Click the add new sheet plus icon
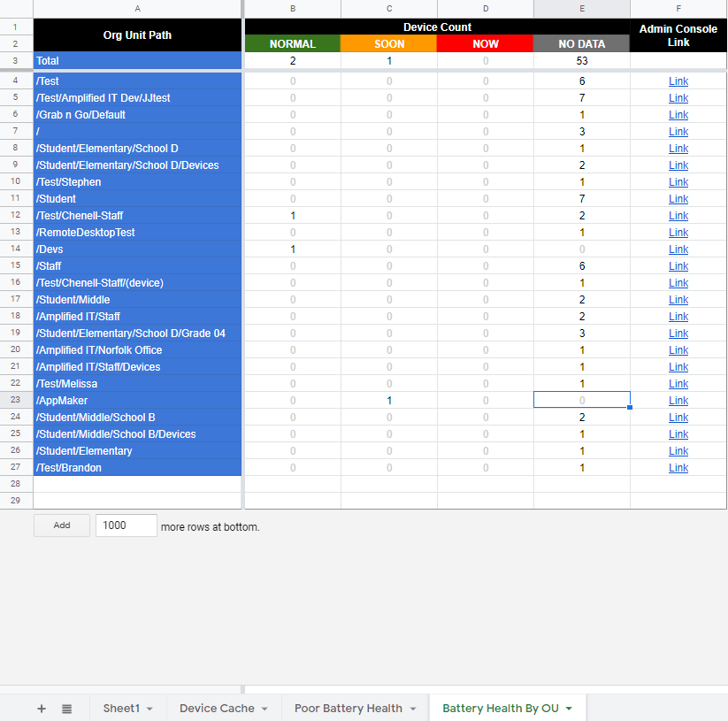This screenshot has height=721, width=728. [41, 709]
